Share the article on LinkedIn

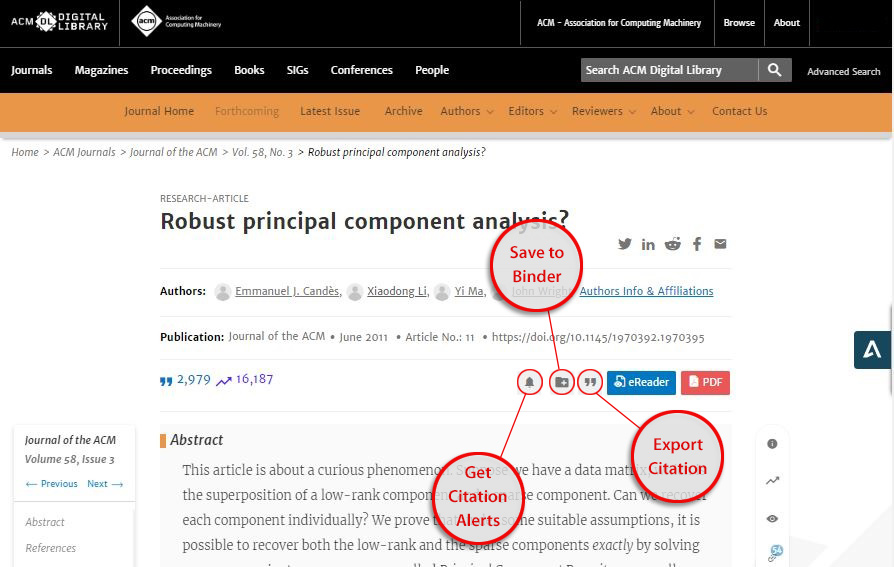tap(648, 244)
